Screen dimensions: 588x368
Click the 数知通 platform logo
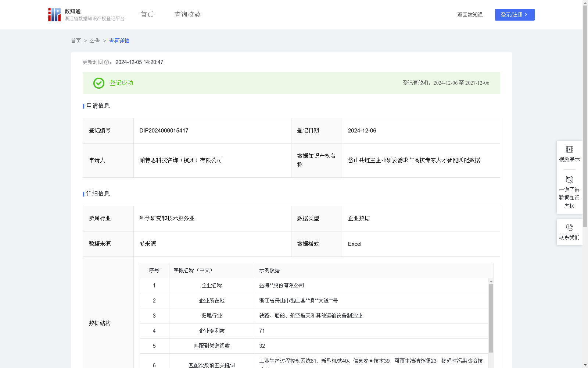pos(86,15)
